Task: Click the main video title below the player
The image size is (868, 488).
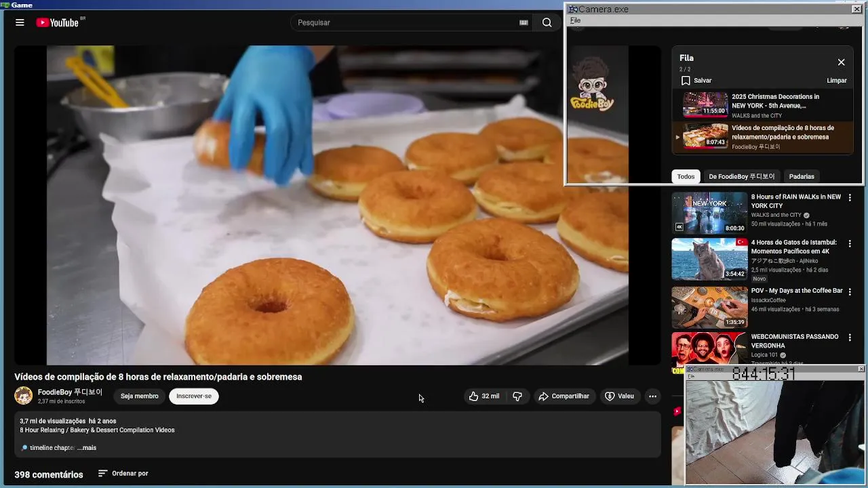Action: [x=158, y=377]
